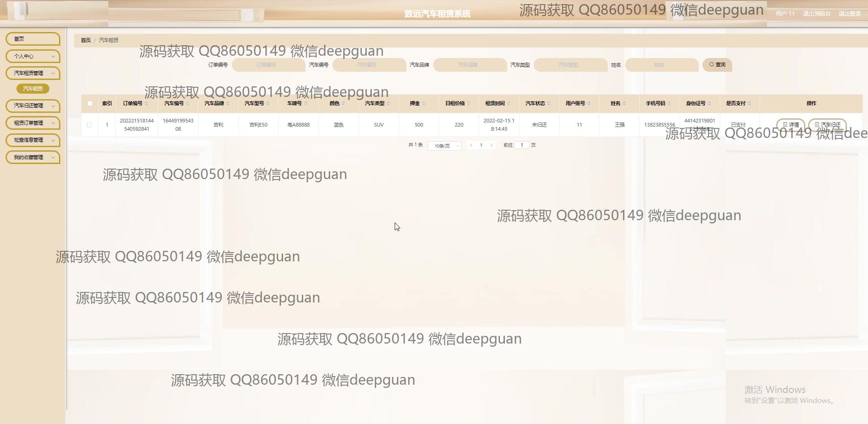Expand the 个人中心 sidebar menu

pos(33,56)
